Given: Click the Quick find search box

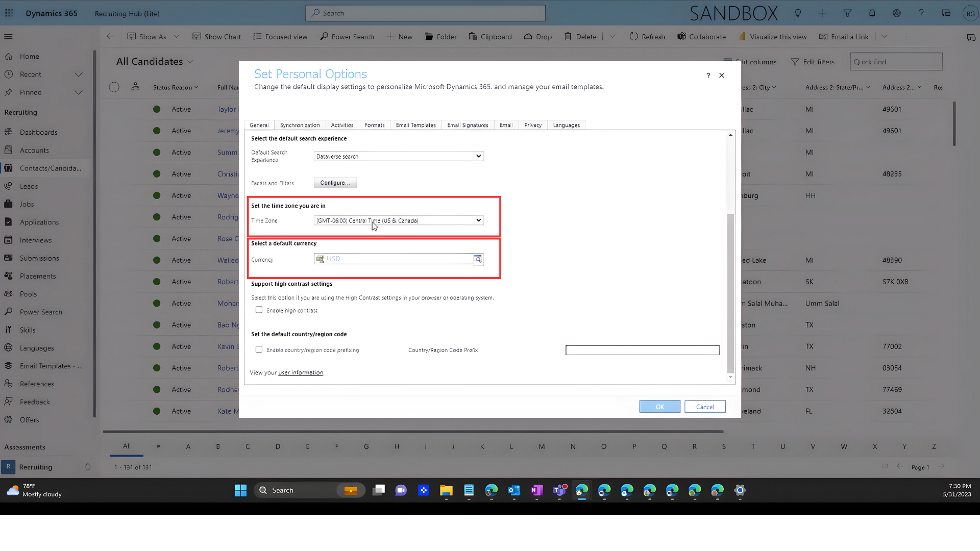Looking at the screenshot, I should coord(896,62).
